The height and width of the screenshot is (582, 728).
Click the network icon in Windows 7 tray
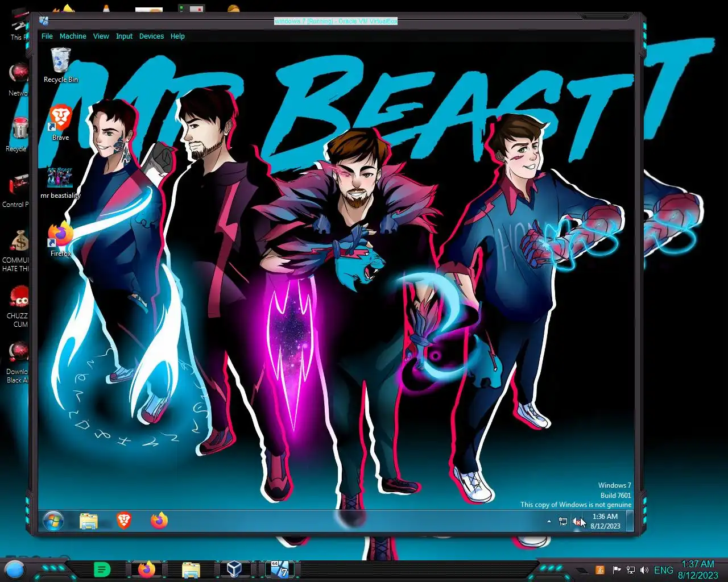[563, 521]
